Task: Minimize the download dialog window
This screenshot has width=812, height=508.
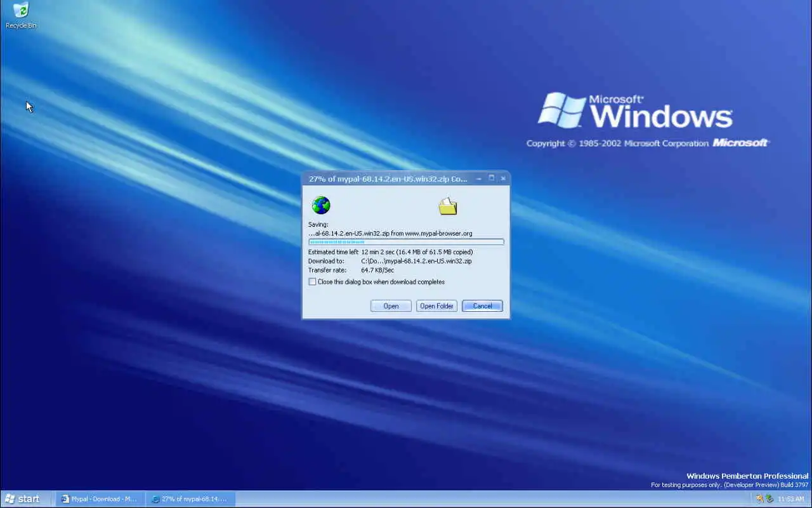Action: click(479, 179)
